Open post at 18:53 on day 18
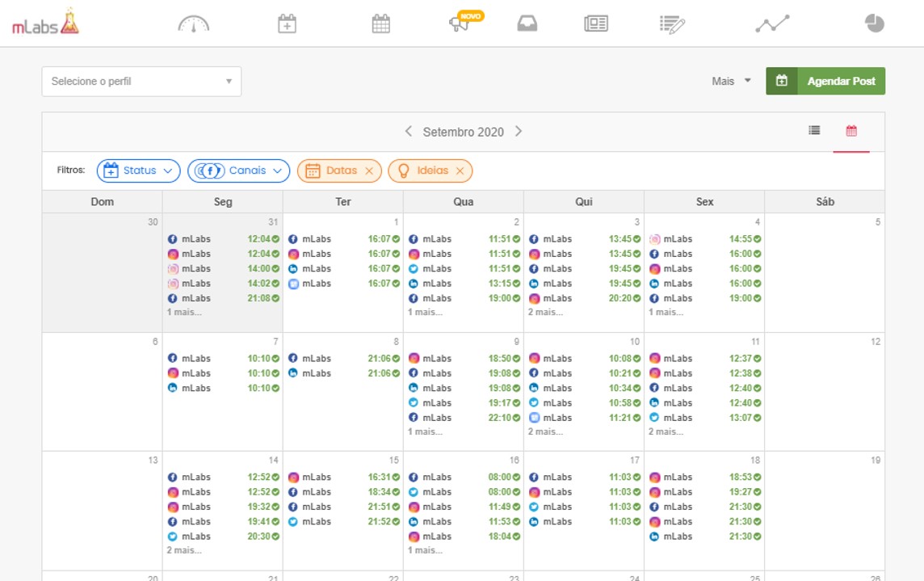924x581 pixels. [x=705, y=478]
